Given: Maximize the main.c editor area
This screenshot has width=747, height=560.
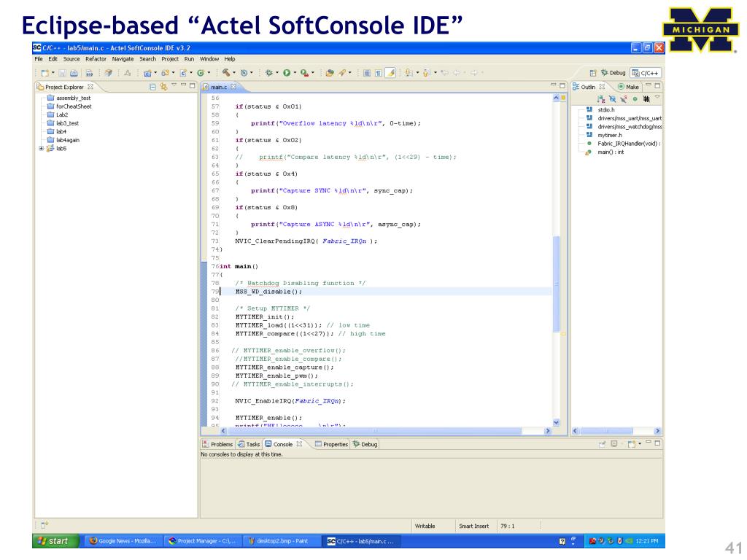Looking at the screenshot, I should tap(562, 86).
